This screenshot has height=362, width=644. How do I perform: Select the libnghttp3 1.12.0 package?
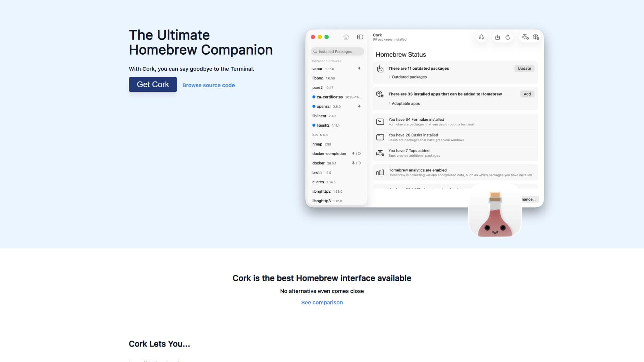pos(336,201)
